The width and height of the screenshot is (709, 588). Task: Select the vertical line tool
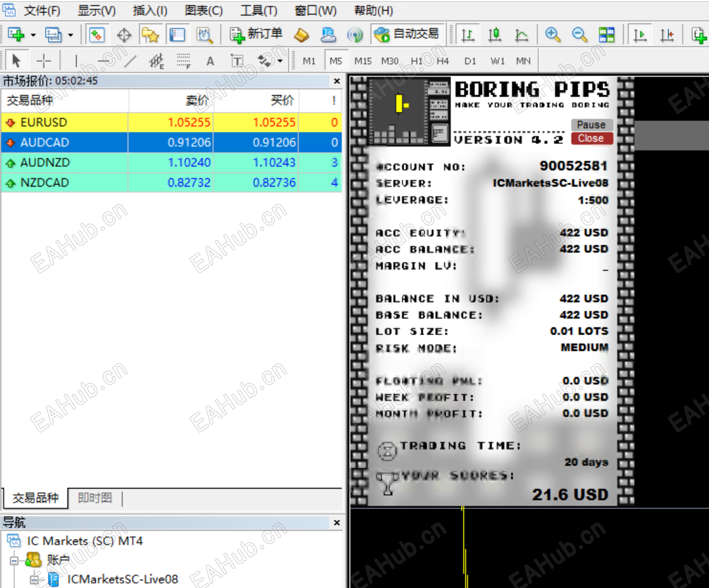77,60
